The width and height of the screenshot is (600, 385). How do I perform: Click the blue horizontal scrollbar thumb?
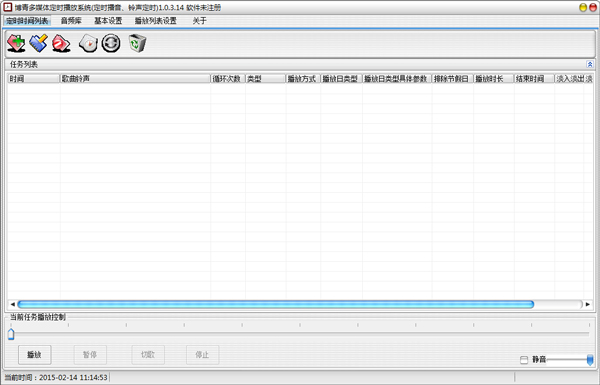pyautogui.click(x=276, y=304)
